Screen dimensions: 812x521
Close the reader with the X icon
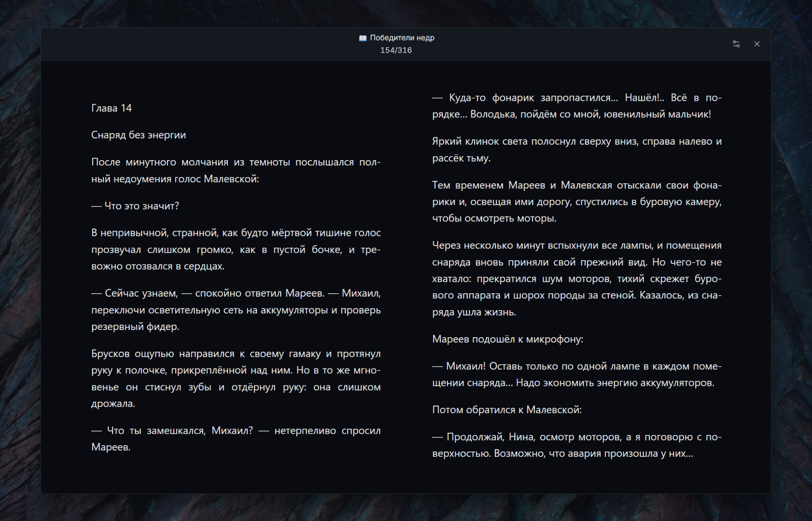(757, 44)
